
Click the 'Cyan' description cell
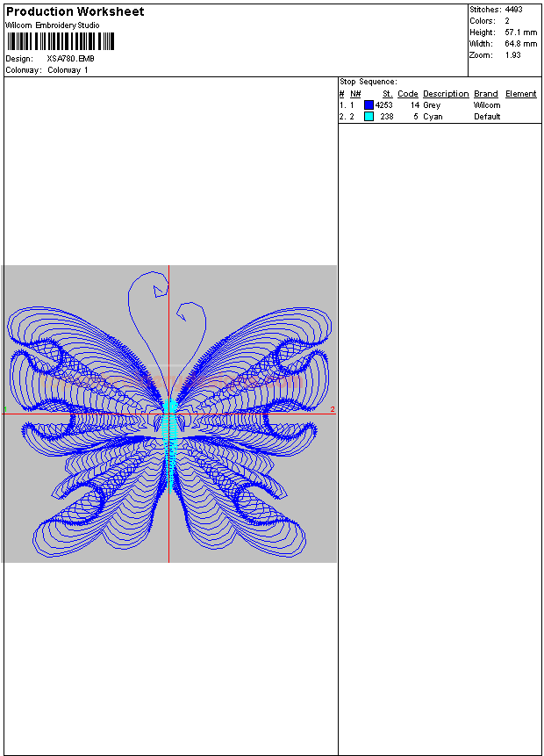433,117
